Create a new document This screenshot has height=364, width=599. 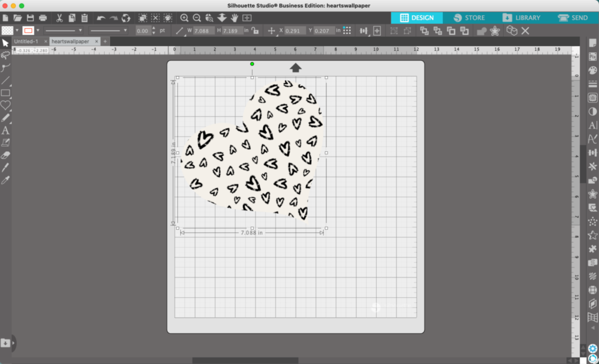pyautogui.click(x=5, y=18)
